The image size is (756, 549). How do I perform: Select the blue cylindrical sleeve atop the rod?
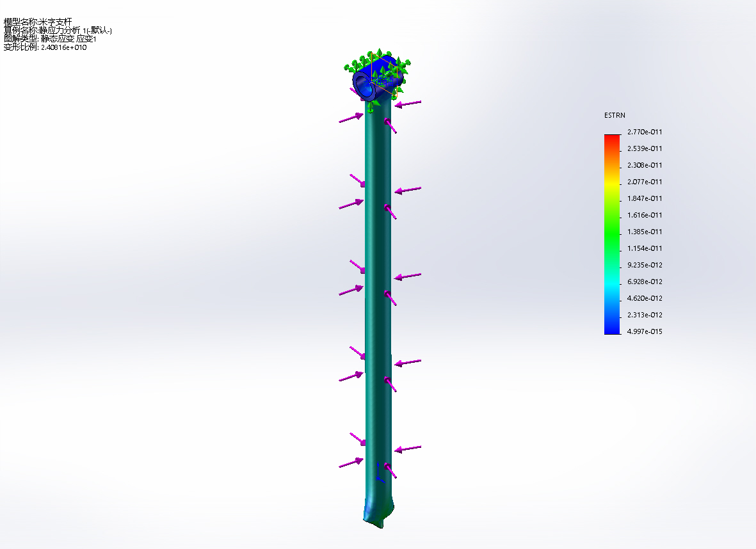pyautogui.click(x=376, y=79)
